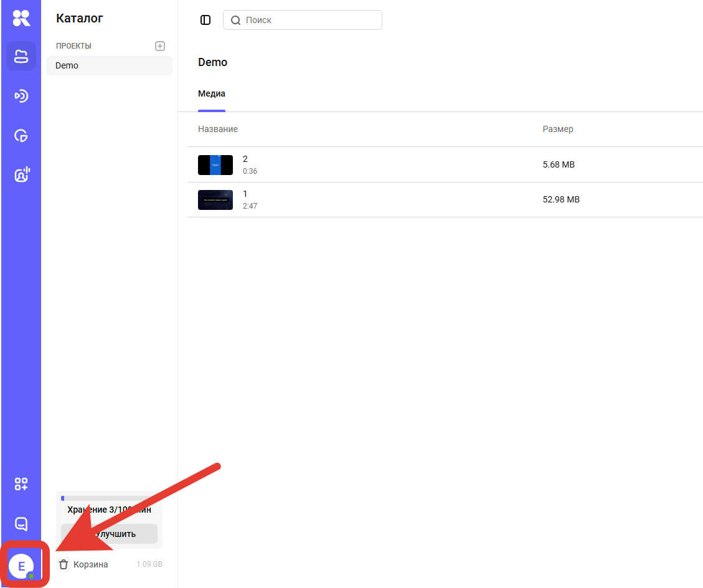Click the storage usage progress bar

109,498
